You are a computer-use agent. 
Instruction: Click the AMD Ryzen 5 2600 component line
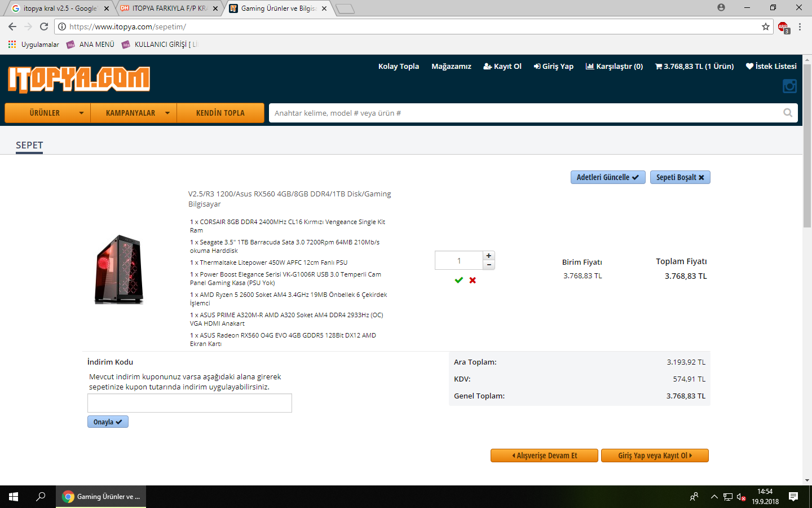(x=289, y=299)
